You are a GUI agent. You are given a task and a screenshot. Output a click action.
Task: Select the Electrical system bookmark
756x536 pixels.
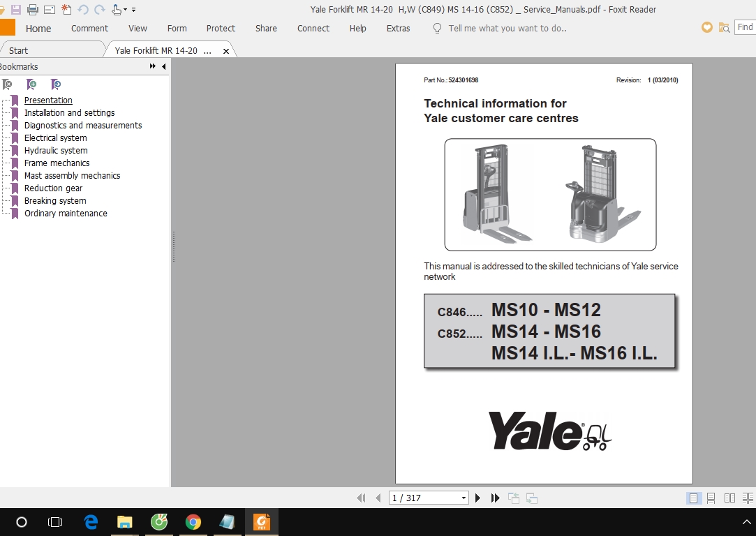coord(56,137)
